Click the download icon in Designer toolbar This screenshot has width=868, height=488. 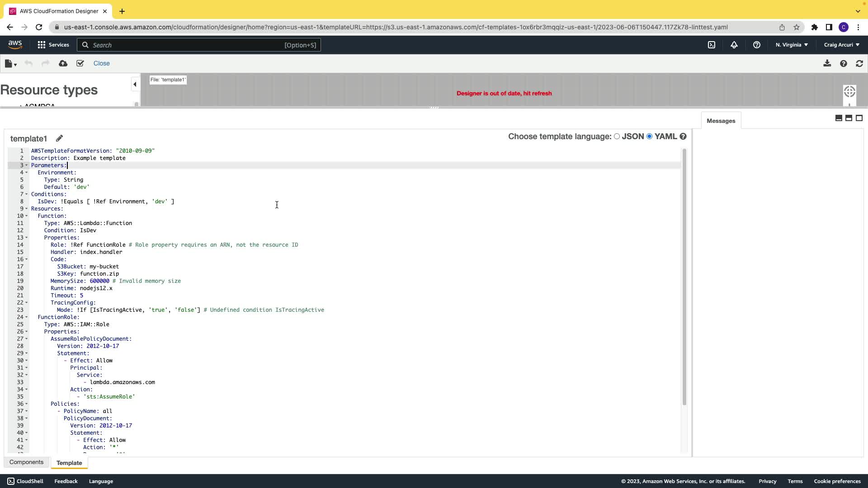coord(827,63)
